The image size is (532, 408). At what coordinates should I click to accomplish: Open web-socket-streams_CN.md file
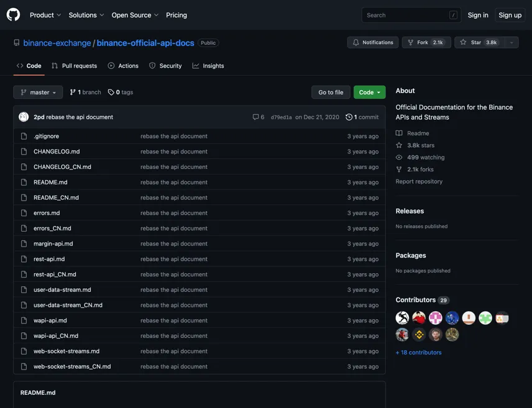(x=72, y=366)
